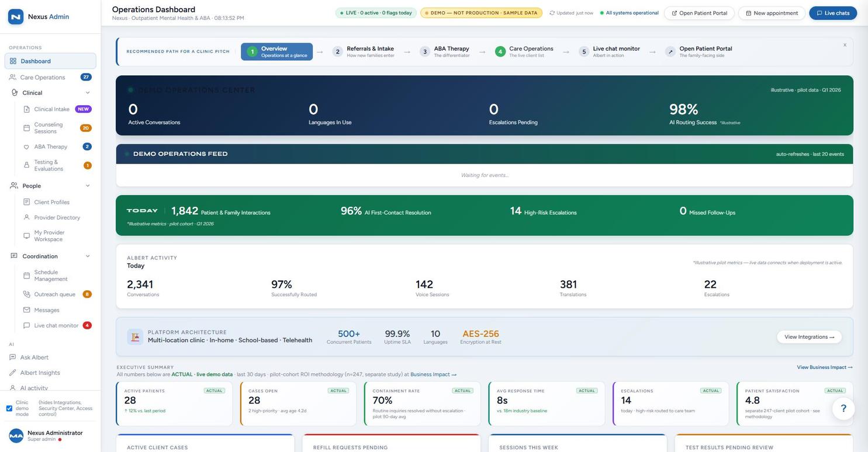The height and width of the screenshot is (452, 868).
Task: Open Provider Directory in sidebar
Action: tap(57, 217)
